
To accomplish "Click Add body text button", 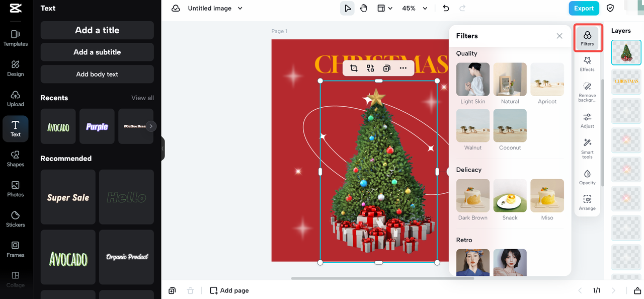I will pyautogui.click(x=97, y=74).
